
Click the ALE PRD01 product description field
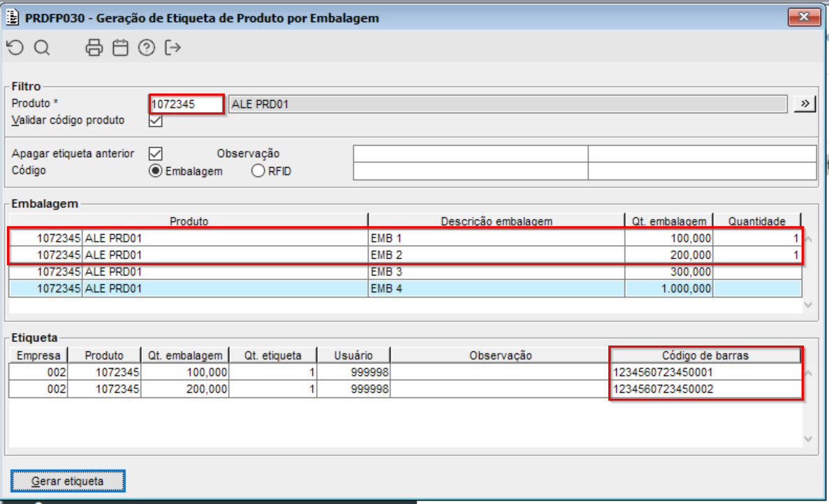[508, 104]
